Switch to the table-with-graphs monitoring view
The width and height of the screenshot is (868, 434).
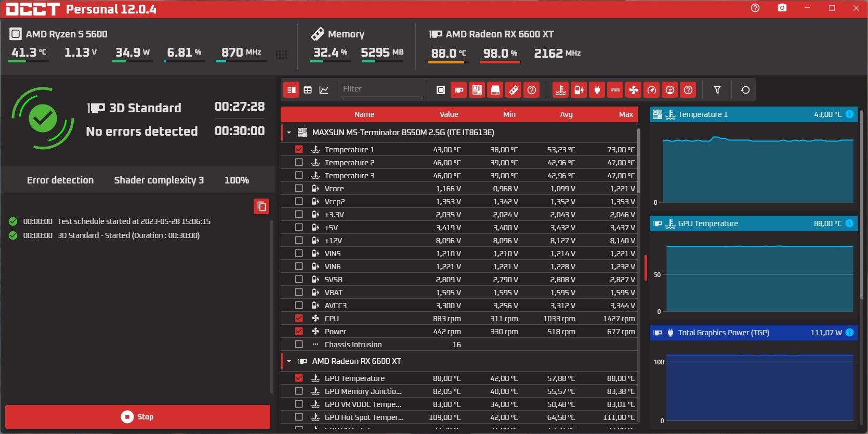pyautogui.click(x=292, y=90)
